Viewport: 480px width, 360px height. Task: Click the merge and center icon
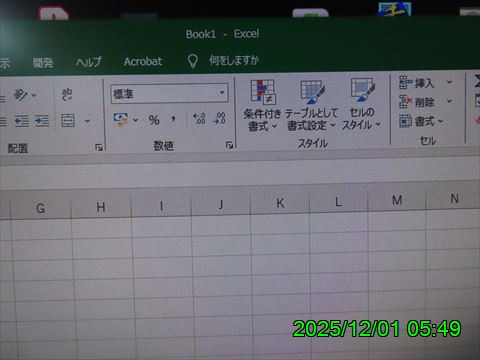pyautogui.click(x=68, y=120)
